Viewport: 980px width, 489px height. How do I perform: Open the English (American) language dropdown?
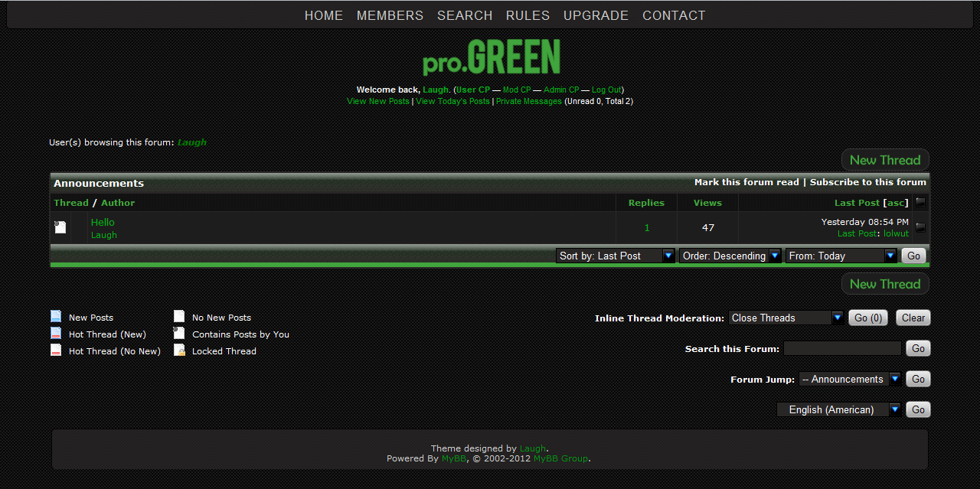pyautogui.click(x=839, y=409)
